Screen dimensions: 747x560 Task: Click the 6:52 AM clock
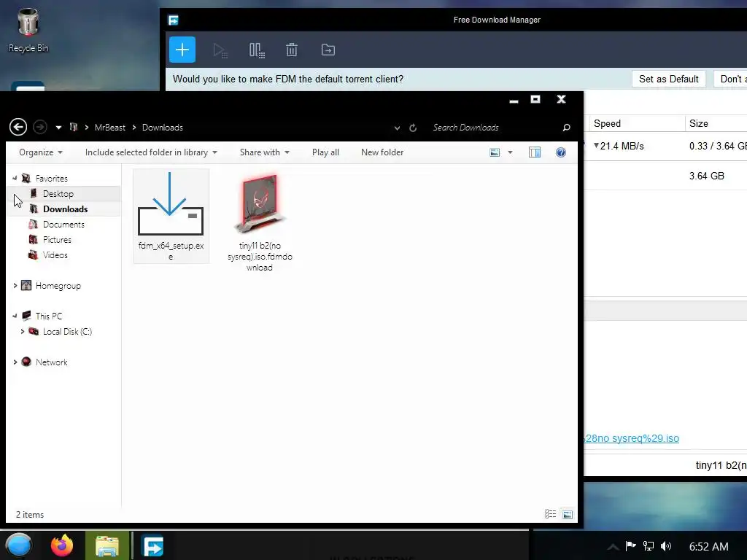pyautogui.click(x=708, y=546)
